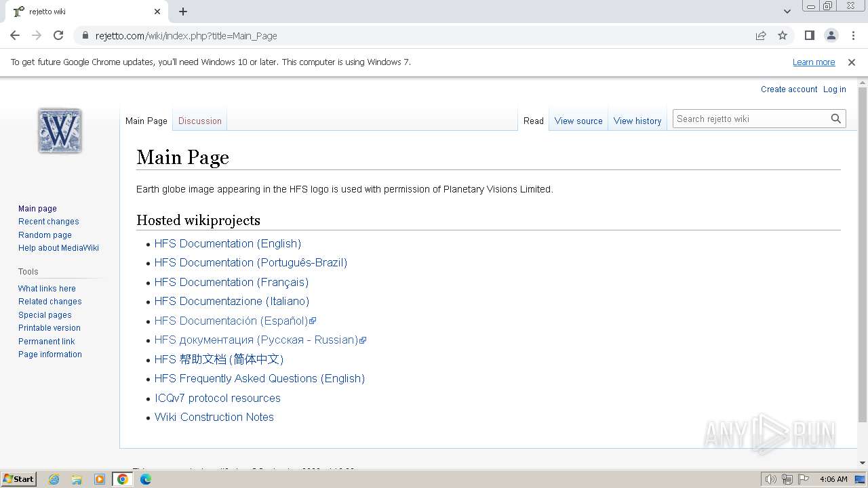Open Related changes tool
Image resolution: width=868 pixels, height=488 pixels.
click(x=50, y=302)
